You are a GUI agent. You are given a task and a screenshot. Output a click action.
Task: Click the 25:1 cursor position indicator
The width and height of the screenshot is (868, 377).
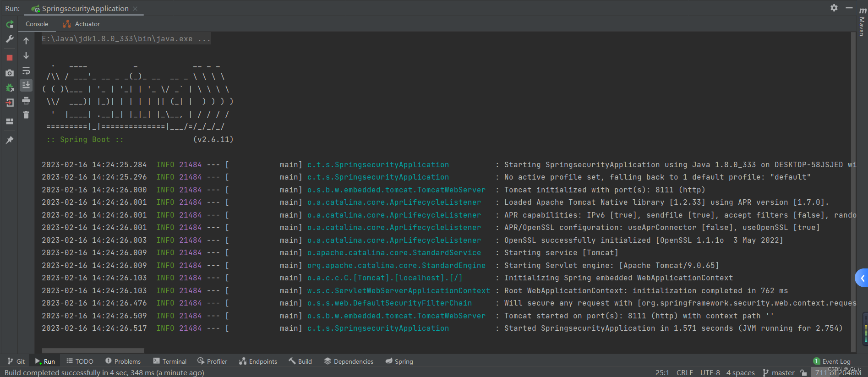[x=662, y=373]
